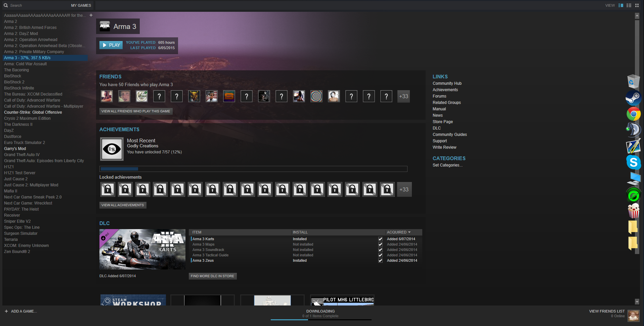Viewport: 644px width, 326px height.
Task: Expand the +33 more friends tile
Action: (x=403, y=97)
